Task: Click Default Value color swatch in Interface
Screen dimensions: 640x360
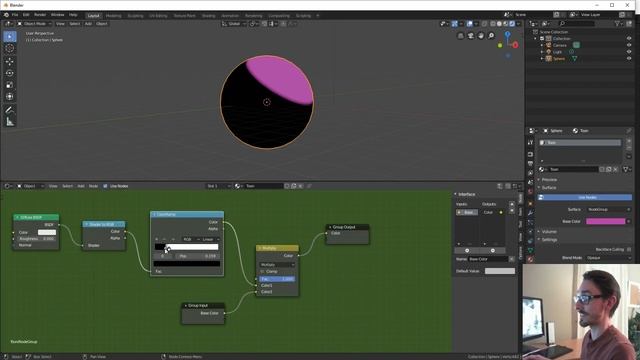Action: coord(500,271)
